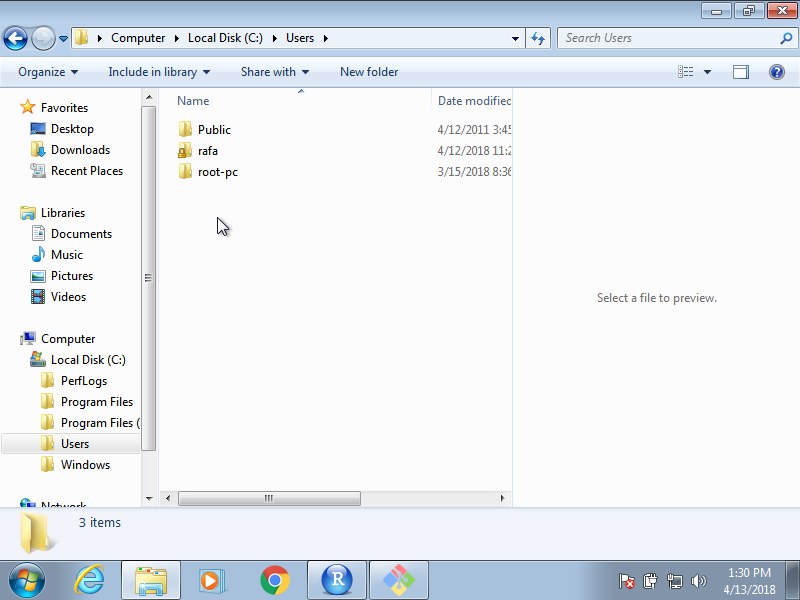800x600 pixels.
Task: Select Libraries in navigation pane
Action: [63, 213]
